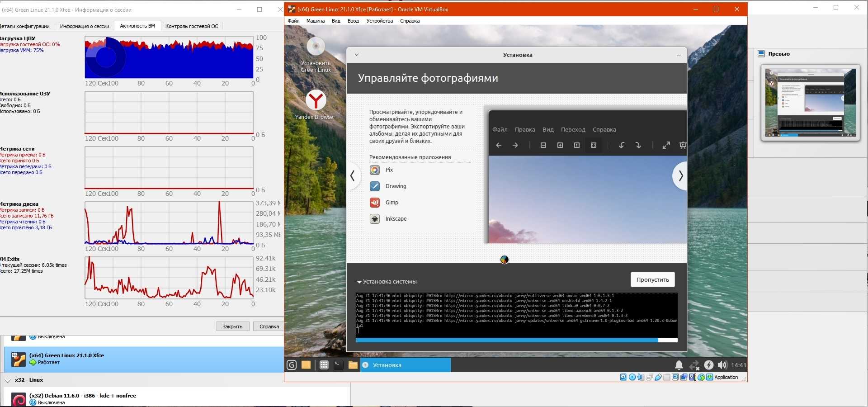Click the 'Всего записано 11,76 ГБ' disk label
The image size is (868, 407).
(27, 216)
